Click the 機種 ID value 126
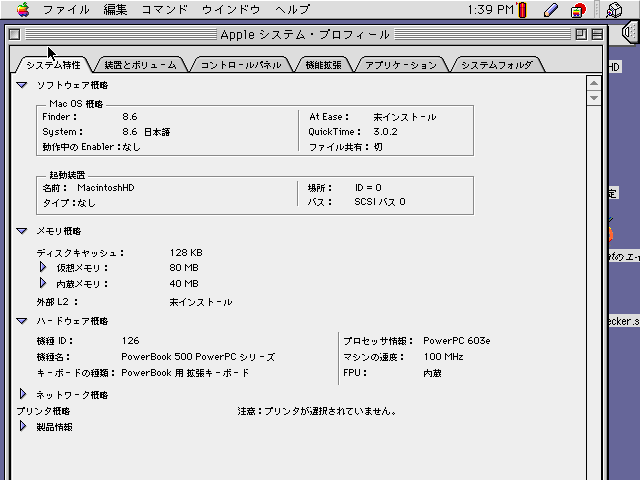The height and width of the screenshot is (480, 640). (x=131, y=341)
